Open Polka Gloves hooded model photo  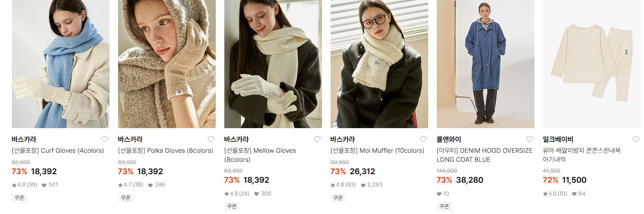click(x=167, y=64)
